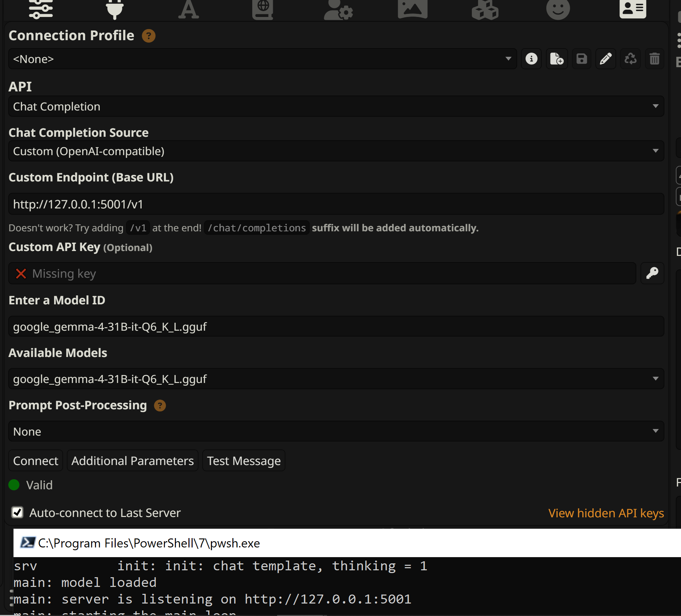Open the AI Response Formatting letter icon
This screenshot has width=681, height=616.
pyautogui.click(x=188, y=9)
